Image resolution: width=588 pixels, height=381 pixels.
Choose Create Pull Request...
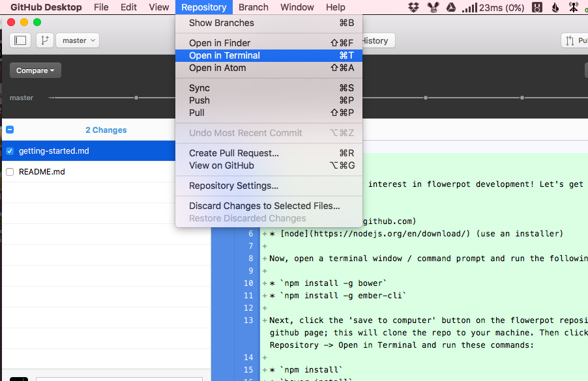click(269, 153)
